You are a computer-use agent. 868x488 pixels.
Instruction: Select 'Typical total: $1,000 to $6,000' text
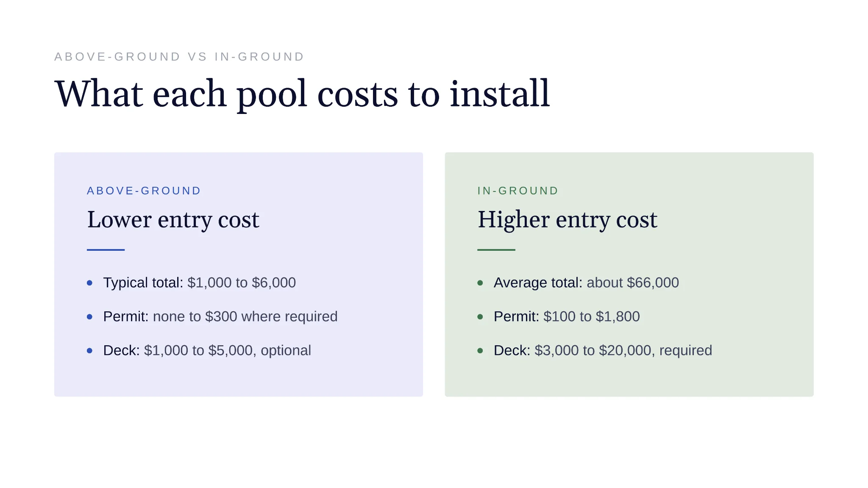click(200, 283)
